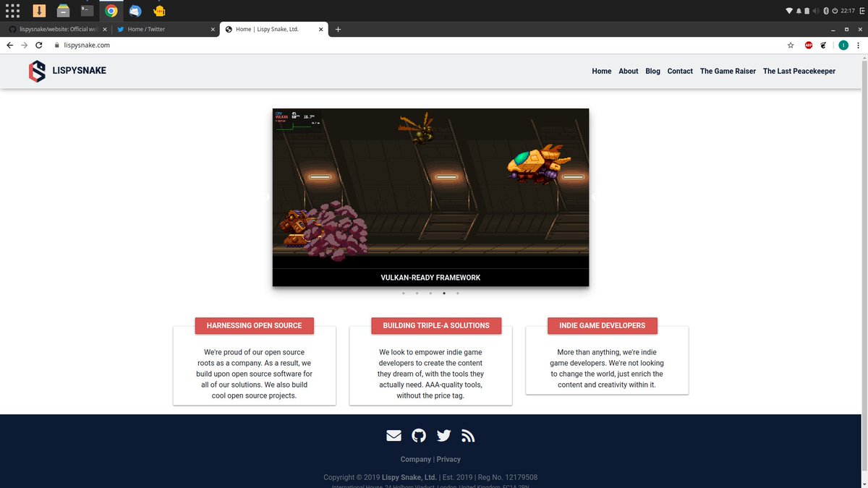Open a new browser tab

[338, 30]
